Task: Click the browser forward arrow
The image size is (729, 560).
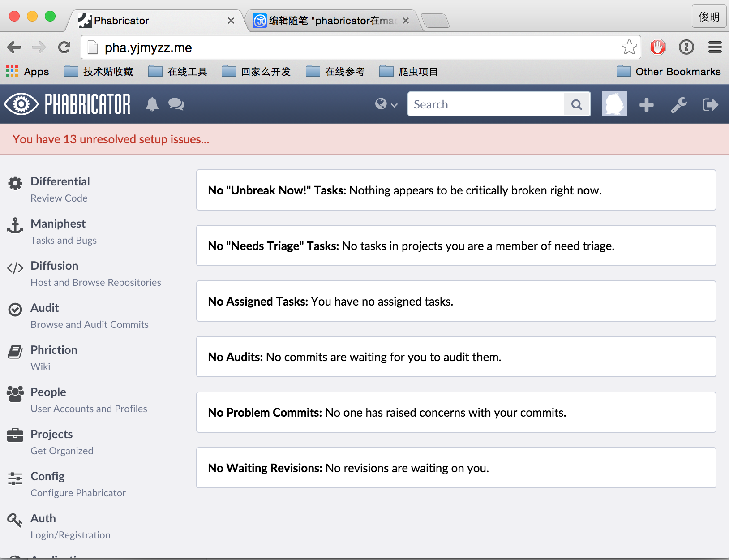Action: (39, 47)
